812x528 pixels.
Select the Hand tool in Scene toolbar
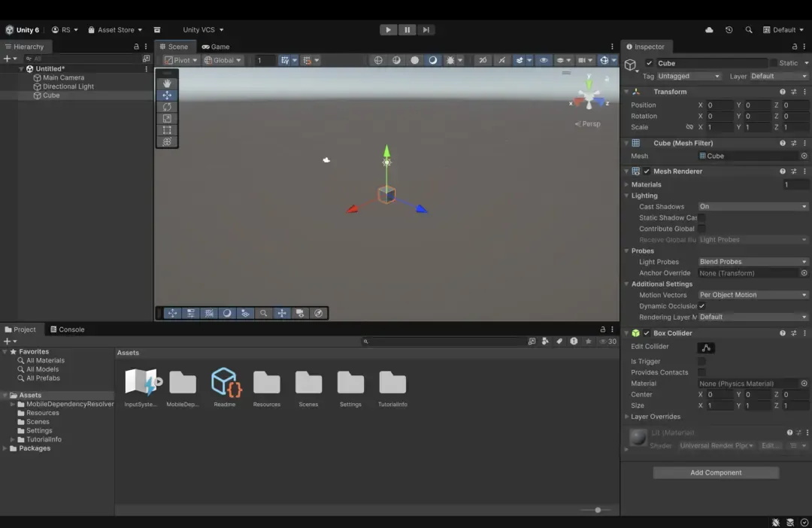coord(167,83)
